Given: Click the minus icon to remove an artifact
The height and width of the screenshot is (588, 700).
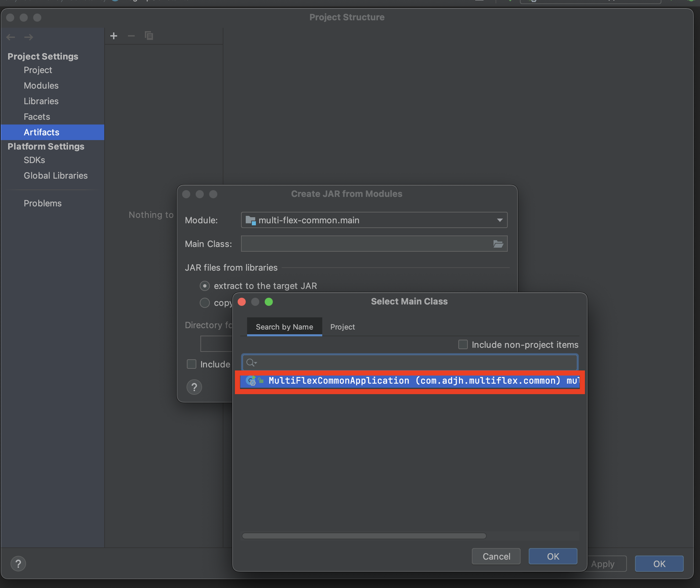Looking at the screenshot, I should point(131,36).
